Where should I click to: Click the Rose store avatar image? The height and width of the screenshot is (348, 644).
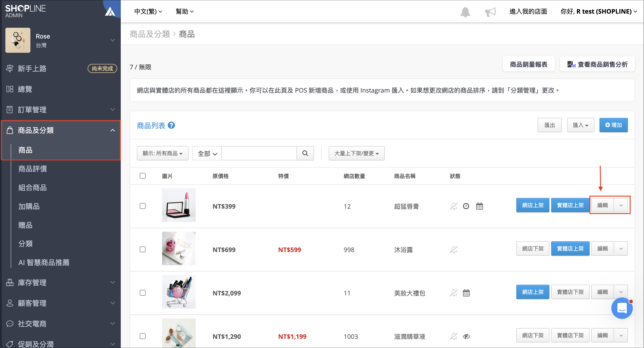coord(18,40)
